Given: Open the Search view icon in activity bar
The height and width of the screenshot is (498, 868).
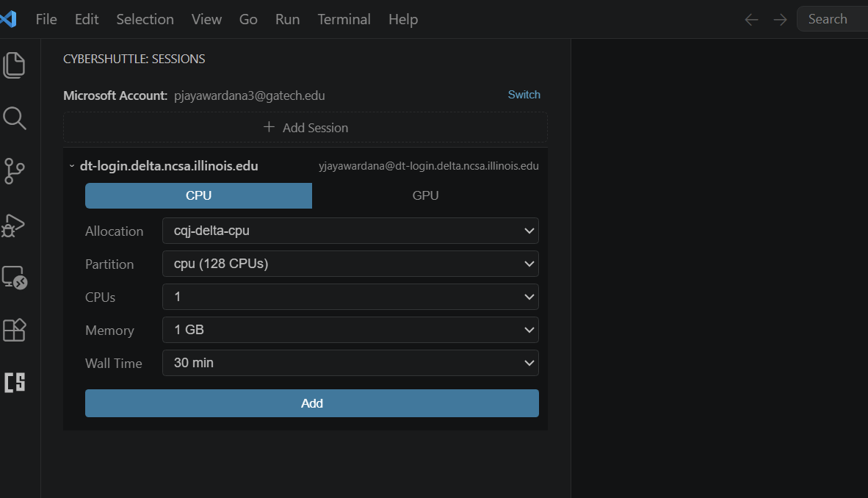Looking at the screenshot, I should click(15, 118).
